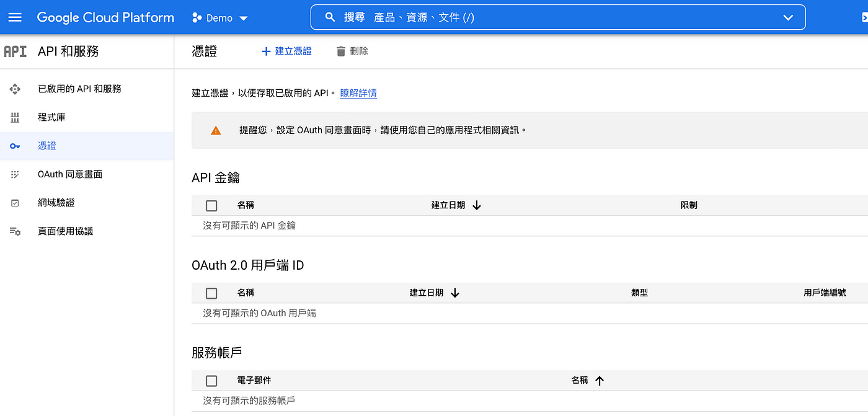Click the OAuth reminder warning message text
Screen dimensions: 868x416
tap(383, 130)
